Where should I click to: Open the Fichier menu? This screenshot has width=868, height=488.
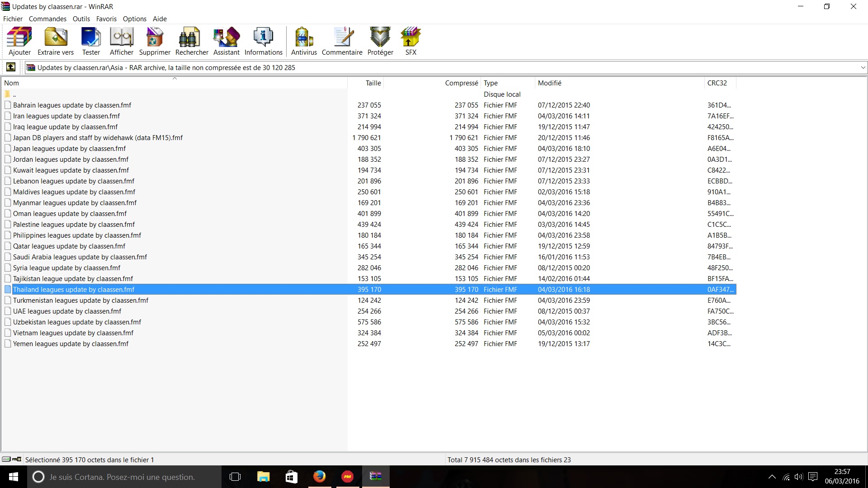pos(13,19)
